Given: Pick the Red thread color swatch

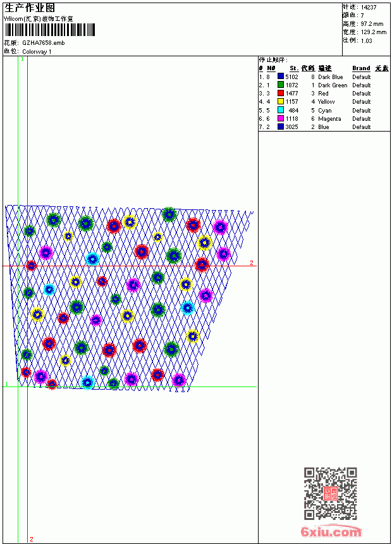Looking at the screenshot, I should click(281, 93).
